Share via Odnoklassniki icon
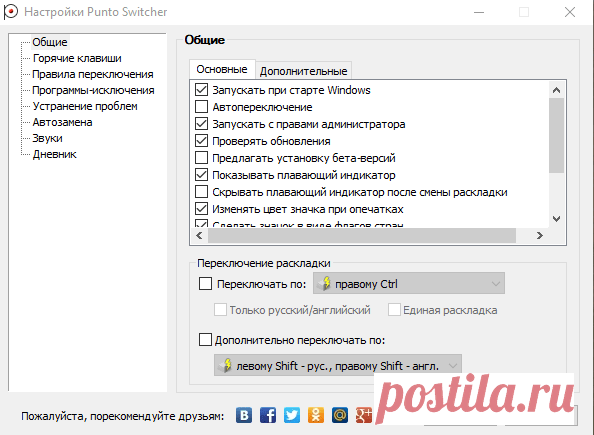The height and width of the screenshot is (435, 594). click(316, 415)
